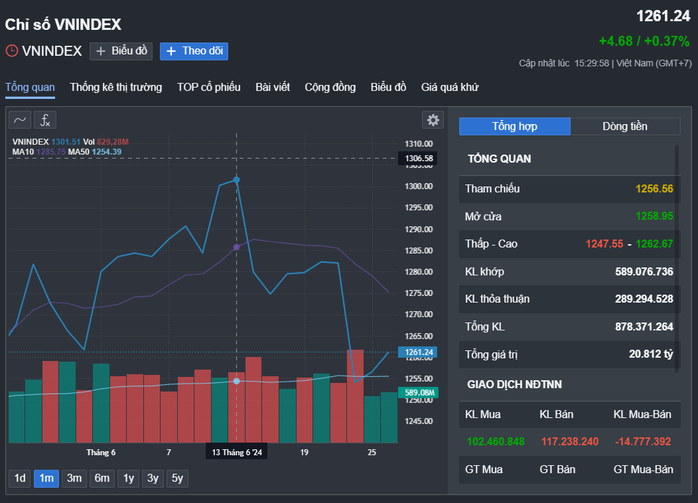The image size is (698, 503).
Task: Click Tổng KL value 878.371.264
Action: [x=644, y=327]
